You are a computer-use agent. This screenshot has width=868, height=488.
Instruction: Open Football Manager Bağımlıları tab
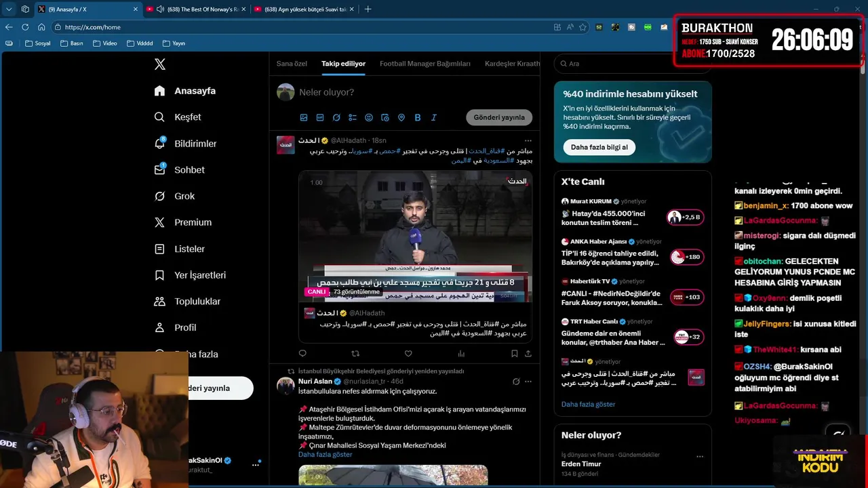click(x=425, y=64)
